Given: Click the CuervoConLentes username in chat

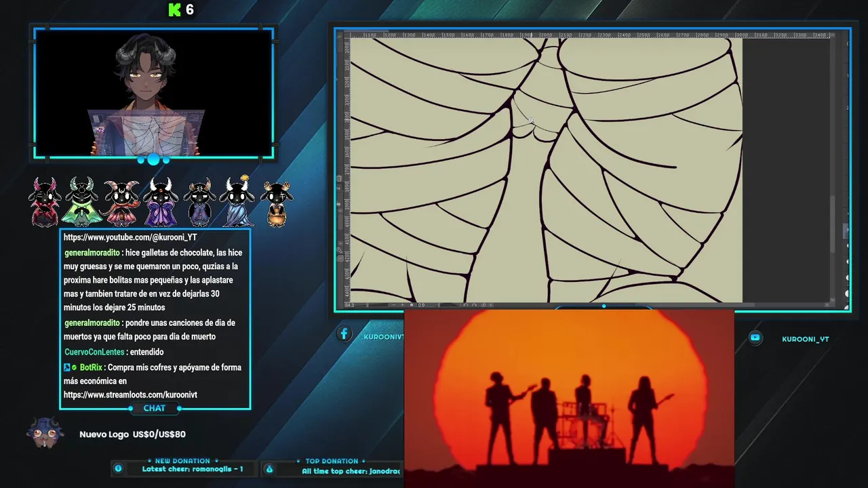Looking at the screenshot, I should [94, 352].
